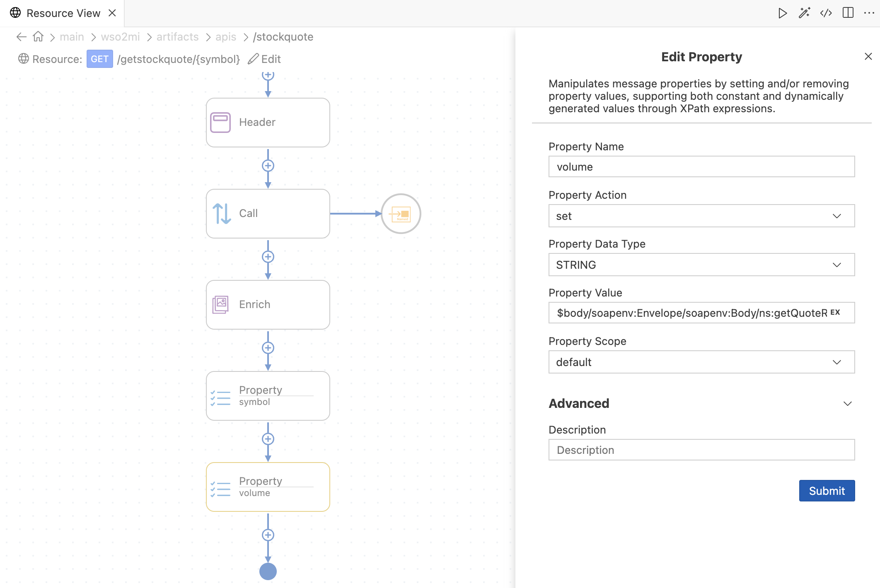Add mediator between Header and Call
The image size is (880, 588).
tap(268, 166)
